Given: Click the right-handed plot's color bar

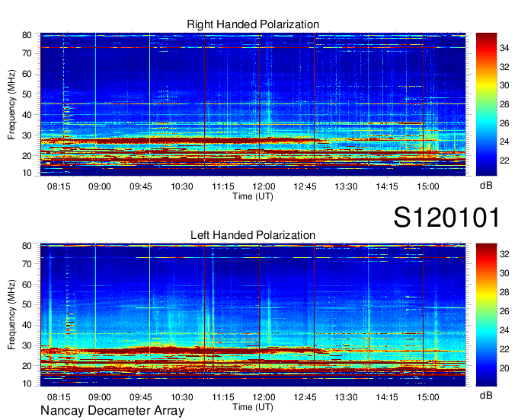Looking at the screenshot, I should pyautogui.click(x=486, y=104).
